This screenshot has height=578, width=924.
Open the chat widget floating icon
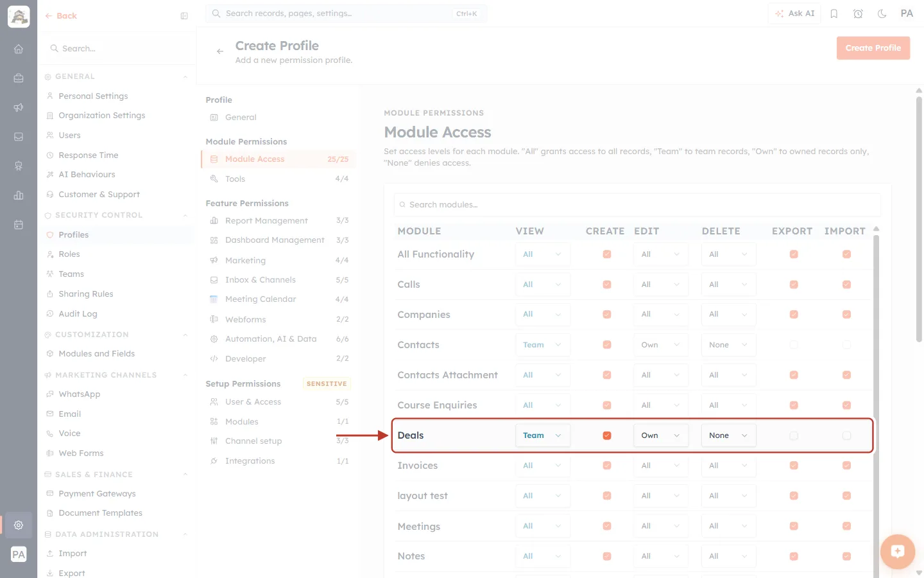tap(898, 551)
